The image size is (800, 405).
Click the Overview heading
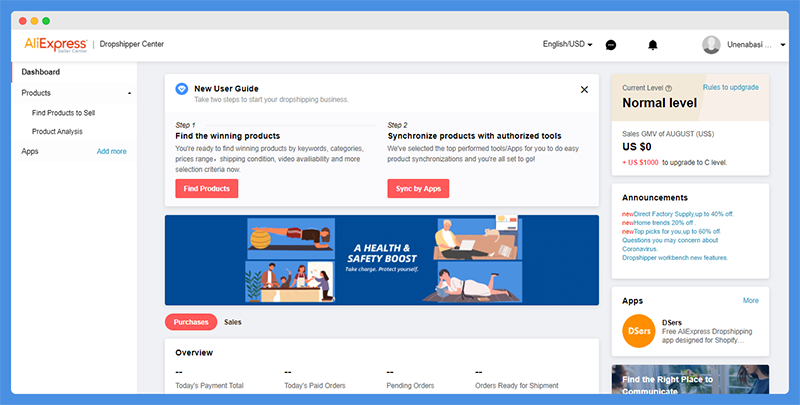[x=194, y=352]
